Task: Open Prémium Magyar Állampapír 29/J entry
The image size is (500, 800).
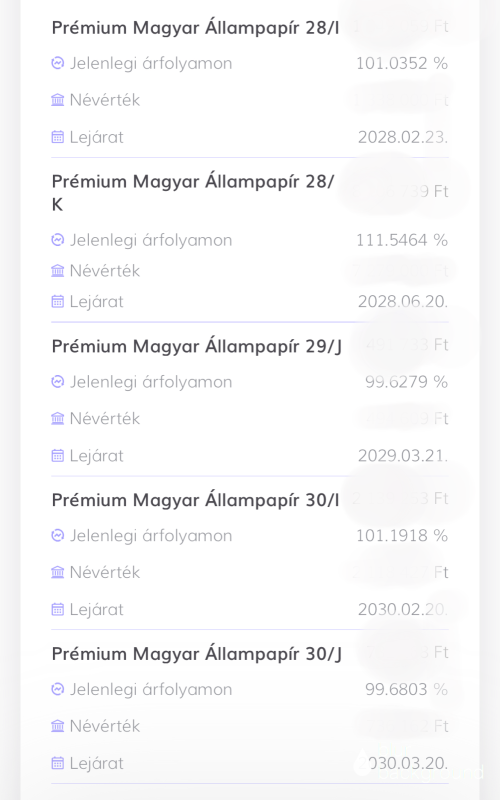Action: click(x=196, y=346)
